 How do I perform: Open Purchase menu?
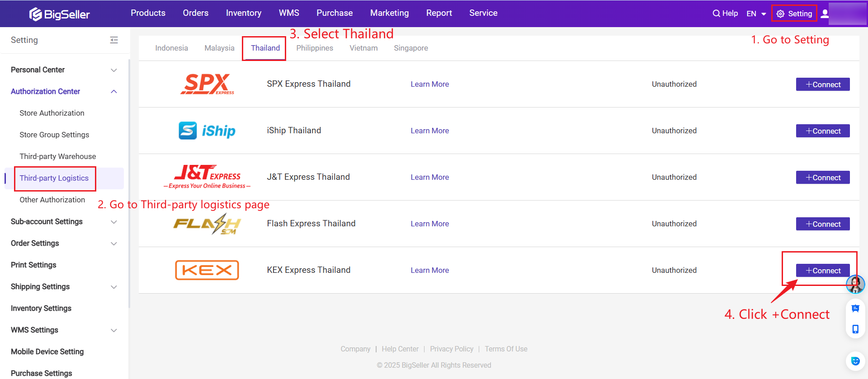[335, 13]
